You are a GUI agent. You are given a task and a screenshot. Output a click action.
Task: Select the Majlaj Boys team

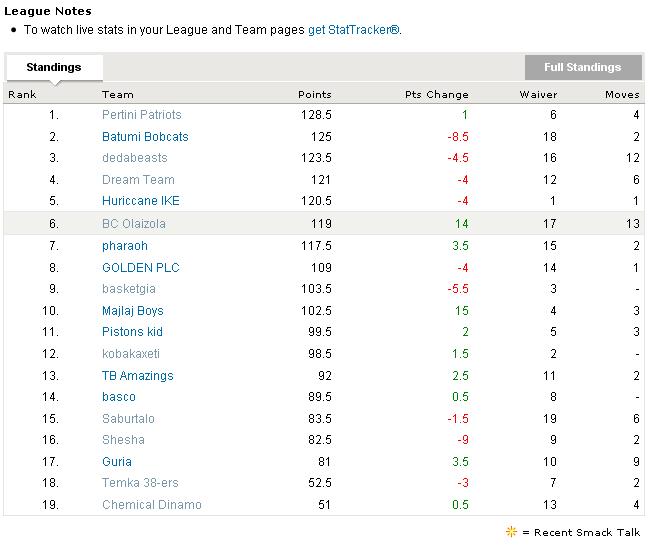pyautogui.click(x=132, y=311)
